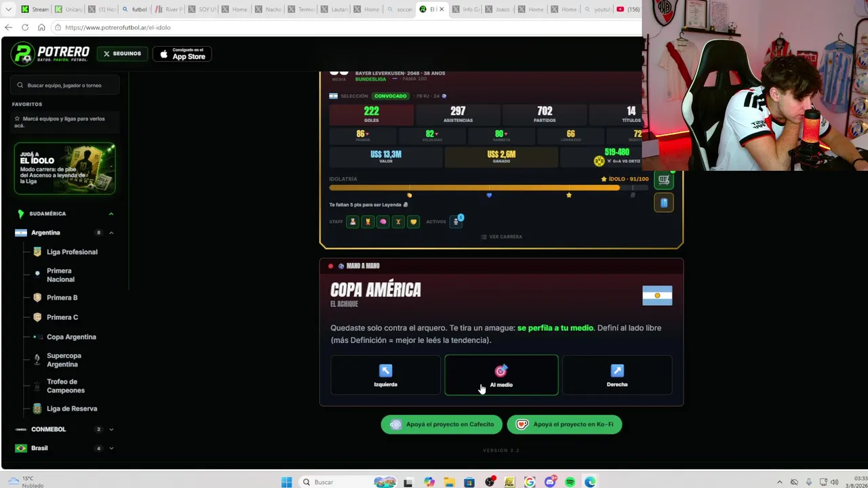Choose Al medio to shoot center
This screenshot has height=488, width=868.
pyautogui.click(x=501, y=375)
